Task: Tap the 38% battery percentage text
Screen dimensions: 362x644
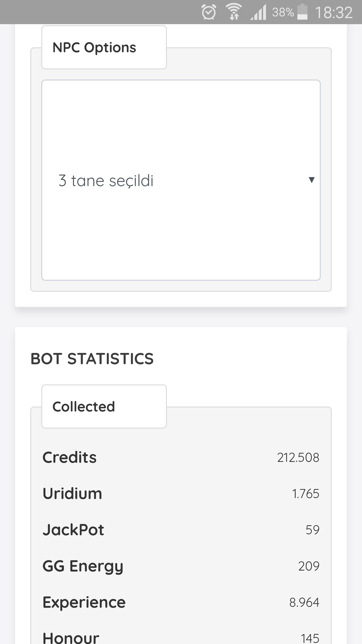Action: [283, 12]
